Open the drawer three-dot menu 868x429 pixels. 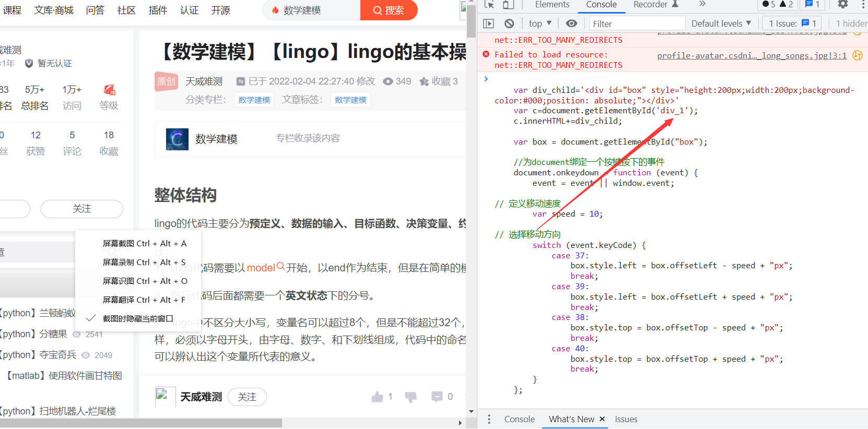point(489,419)
